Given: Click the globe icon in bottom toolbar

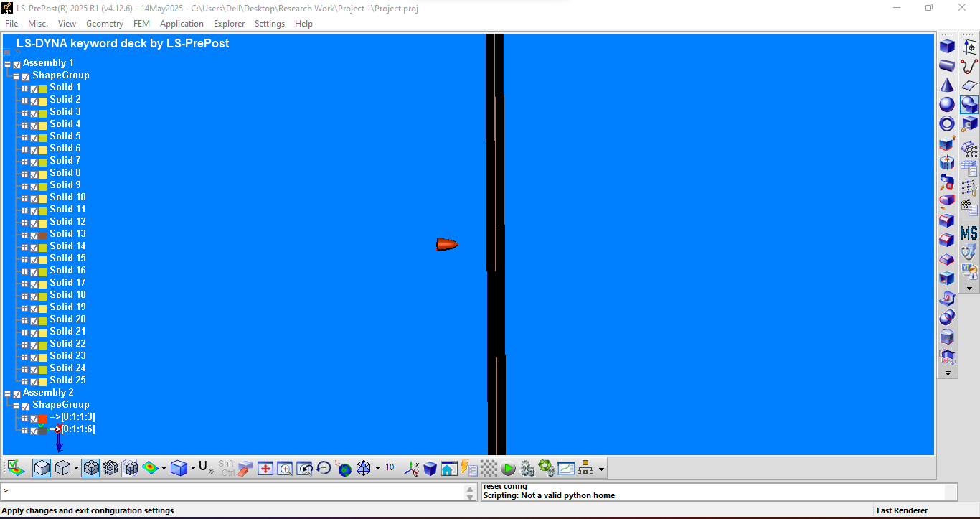Looking at the screenshot, I should 344,469.
